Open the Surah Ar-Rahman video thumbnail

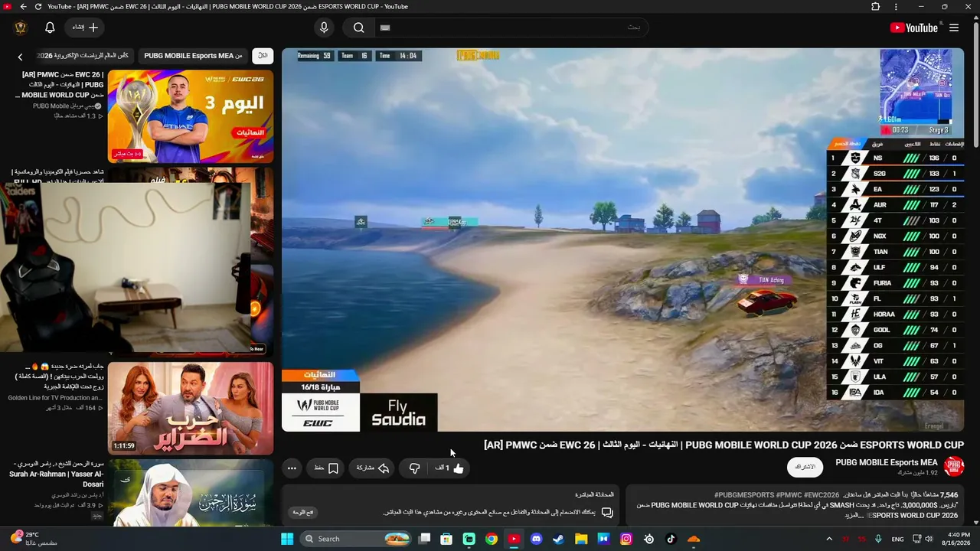[x=191, y=493]
